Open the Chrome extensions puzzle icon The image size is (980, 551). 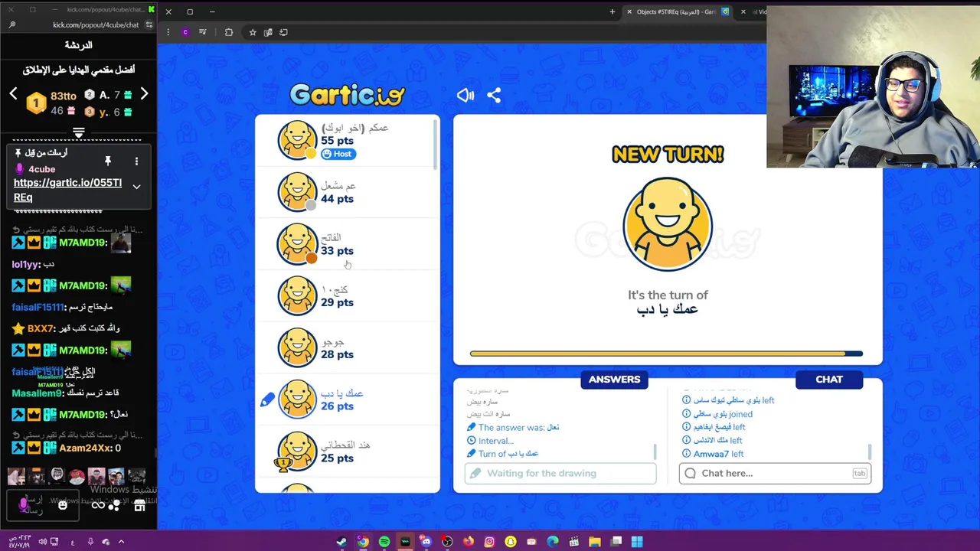point(229,32)
